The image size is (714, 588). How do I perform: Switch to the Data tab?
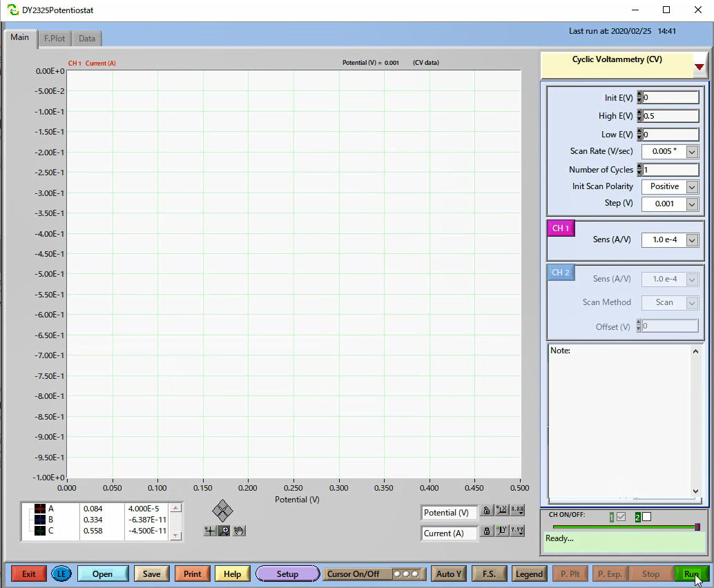[x=87, y=39]
